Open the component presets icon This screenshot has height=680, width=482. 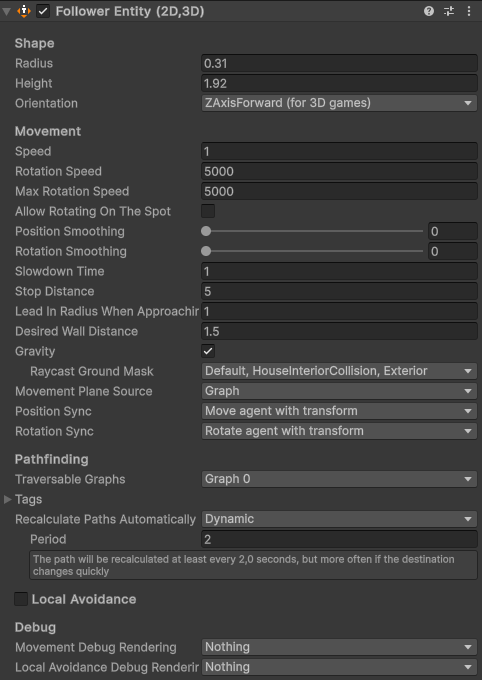(449, 11)
